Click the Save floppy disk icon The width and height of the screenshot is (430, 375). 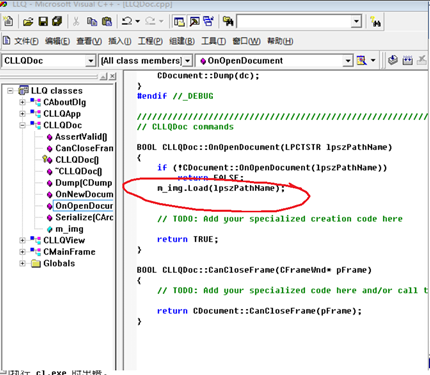pos(43,22)
